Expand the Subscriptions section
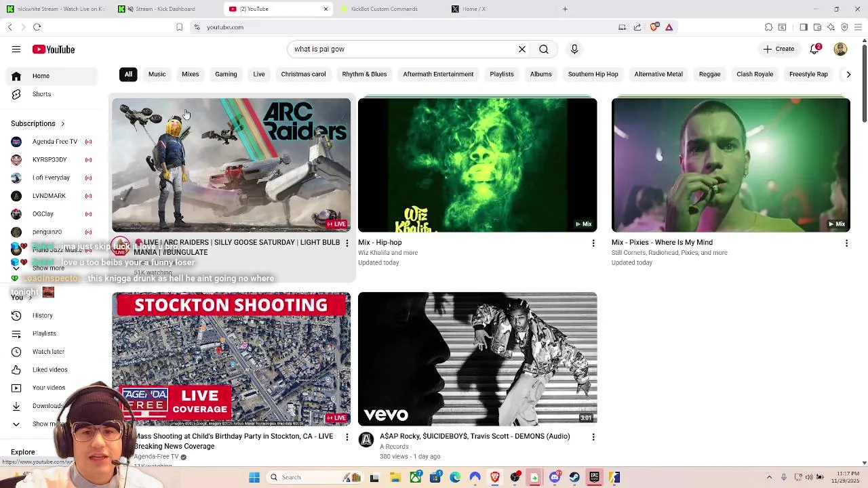 tap(38, 124)
